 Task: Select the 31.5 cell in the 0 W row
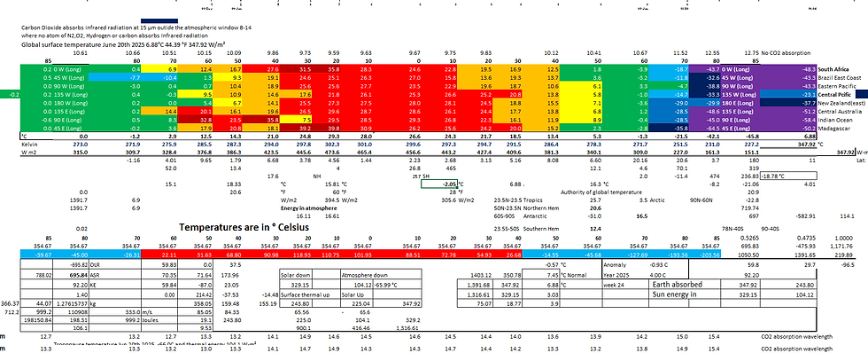click(x=296, y=69)
